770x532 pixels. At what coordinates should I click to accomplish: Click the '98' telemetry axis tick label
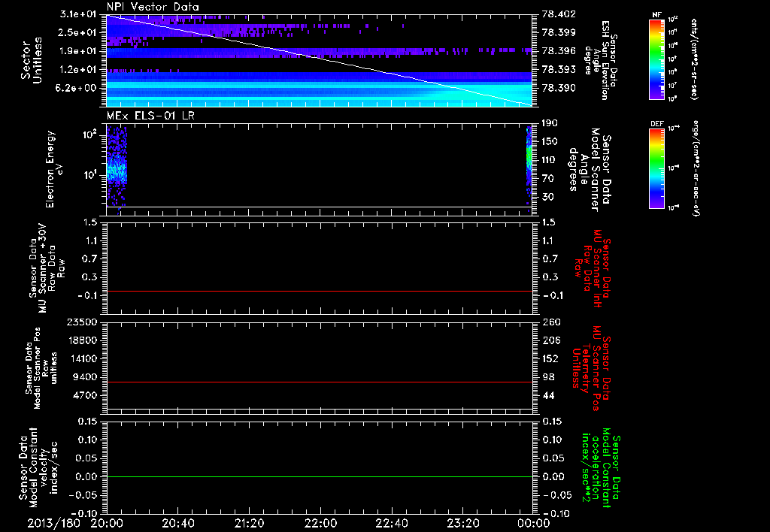[x=547, y=377]
